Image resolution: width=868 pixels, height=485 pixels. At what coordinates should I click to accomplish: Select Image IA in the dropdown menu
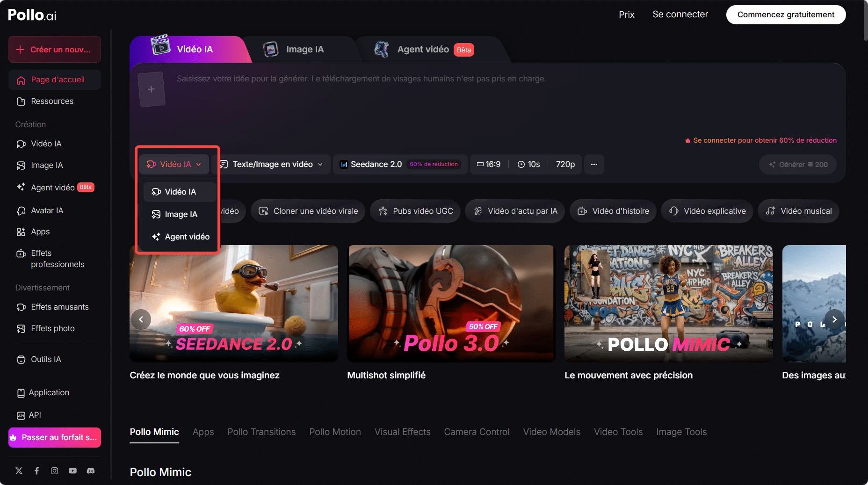coord(180,214)
